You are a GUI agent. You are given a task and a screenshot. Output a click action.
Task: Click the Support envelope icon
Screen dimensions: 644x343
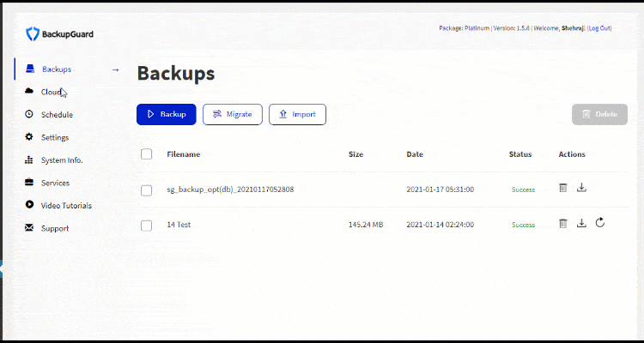pyautogui.click(x=28, y=228)
